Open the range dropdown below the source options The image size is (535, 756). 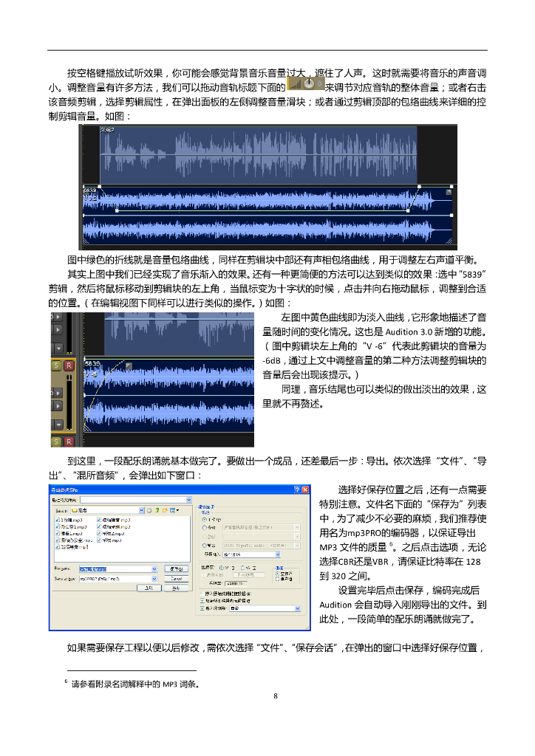pos(278,554)
